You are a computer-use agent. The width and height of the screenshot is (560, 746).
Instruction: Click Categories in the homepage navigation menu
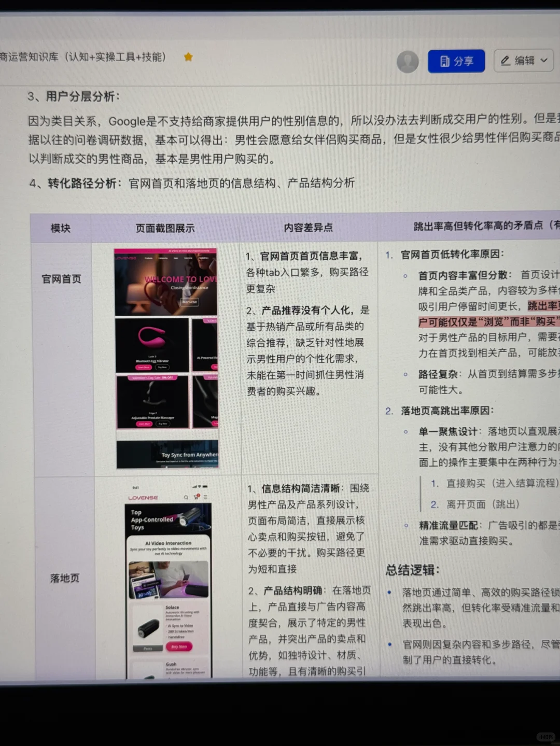click(163, 258)
